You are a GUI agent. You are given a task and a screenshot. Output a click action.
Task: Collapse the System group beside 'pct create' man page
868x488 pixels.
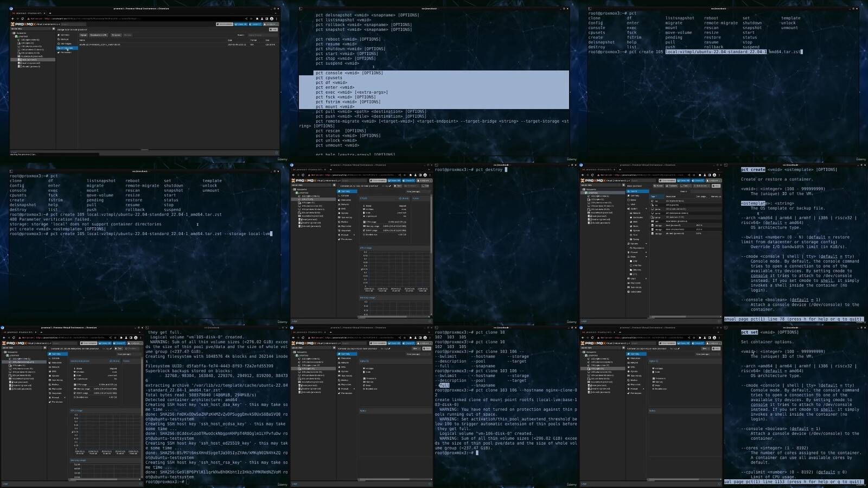click(646, 208)
